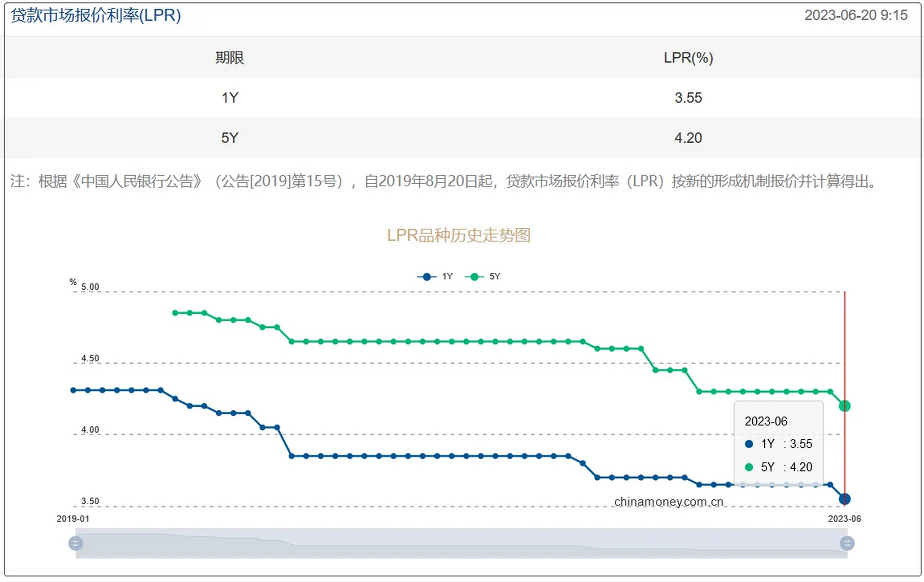Toggle the 5Y series in chart legend

click(482, 276)
